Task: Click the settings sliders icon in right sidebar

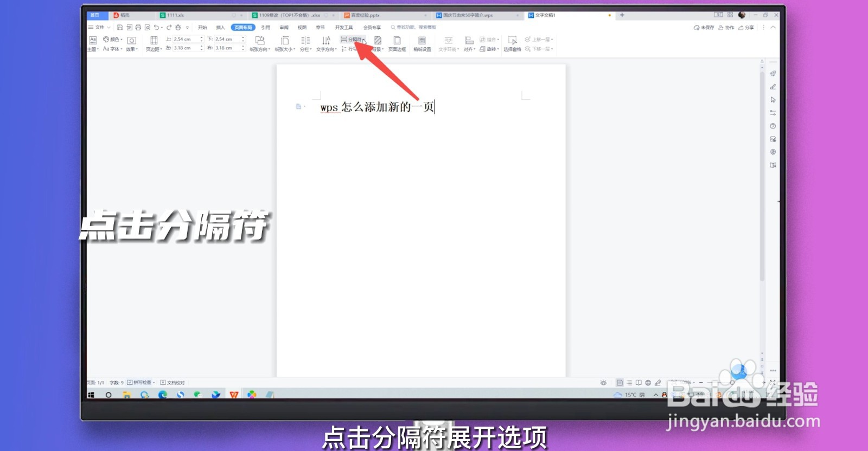Action: click(773, 113)
